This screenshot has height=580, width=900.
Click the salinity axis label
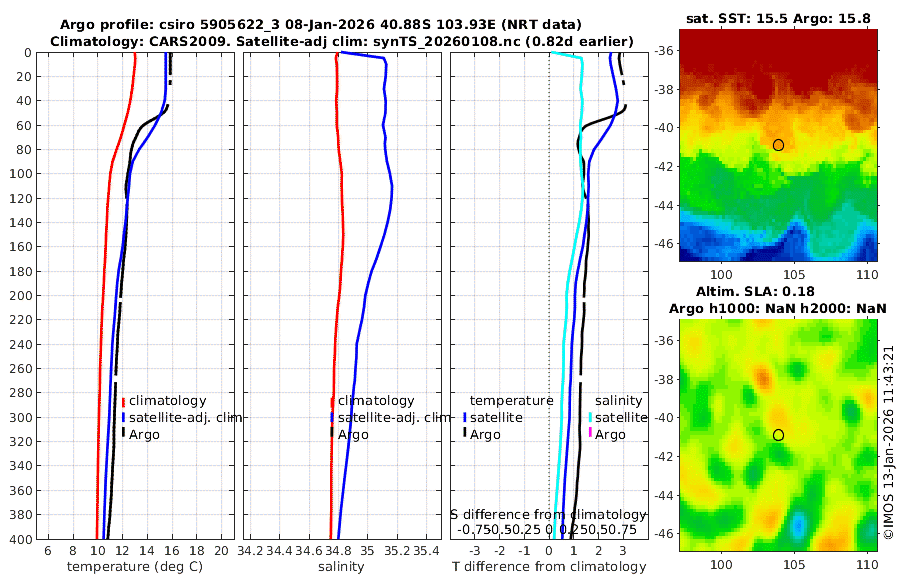click(341, 567)
